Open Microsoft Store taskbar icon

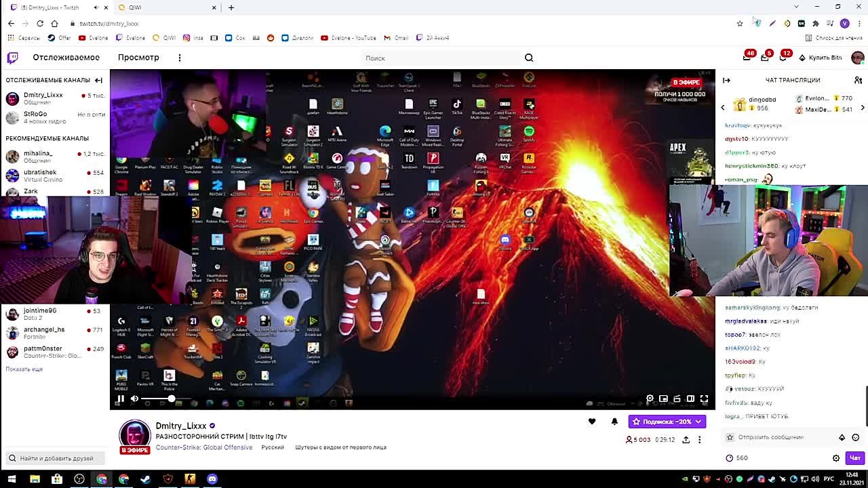[57, 479]
